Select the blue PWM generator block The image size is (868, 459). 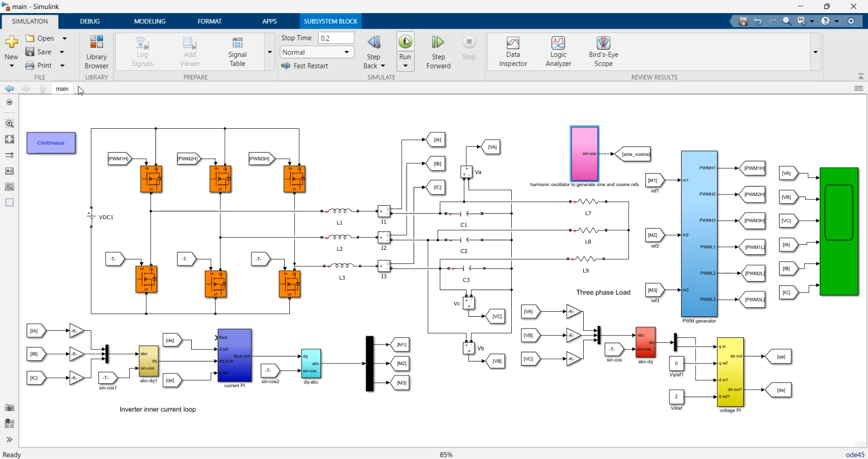[x=699, y=234]
